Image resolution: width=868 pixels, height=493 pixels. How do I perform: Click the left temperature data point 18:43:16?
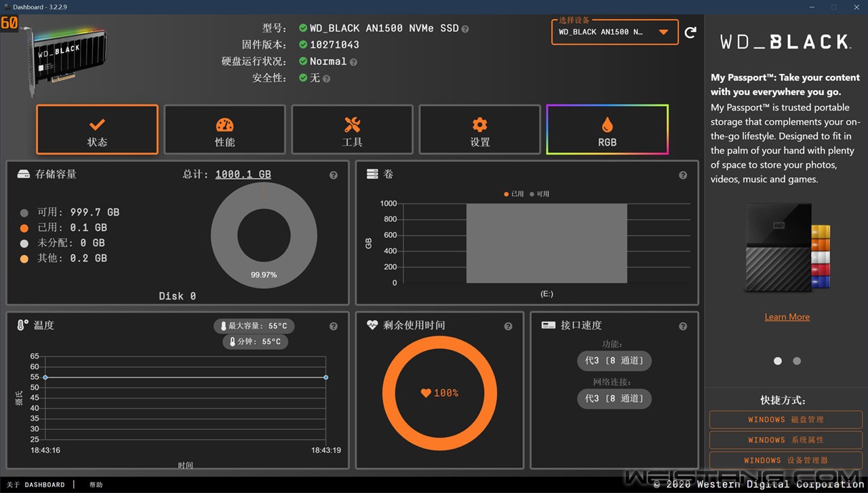45,377
